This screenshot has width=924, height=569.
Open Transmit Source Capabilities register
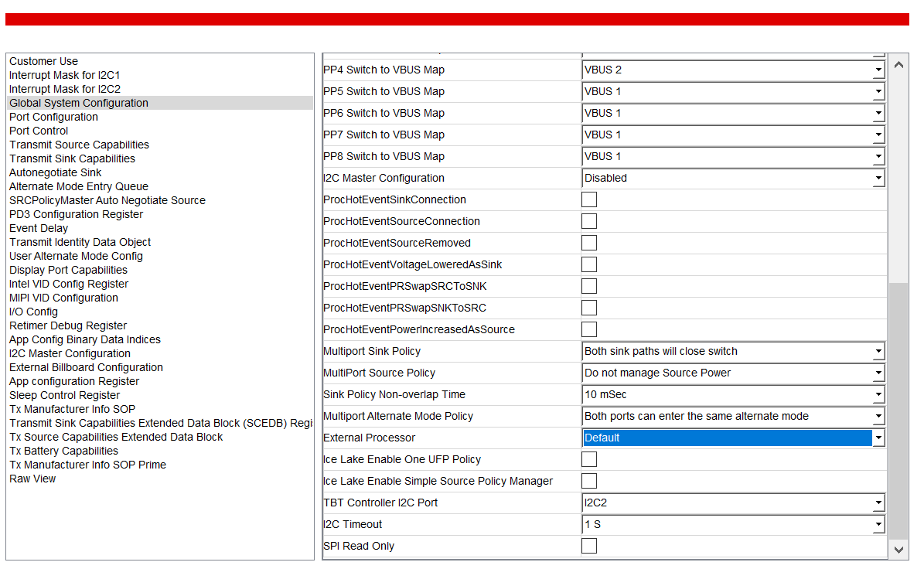point(79,145)
